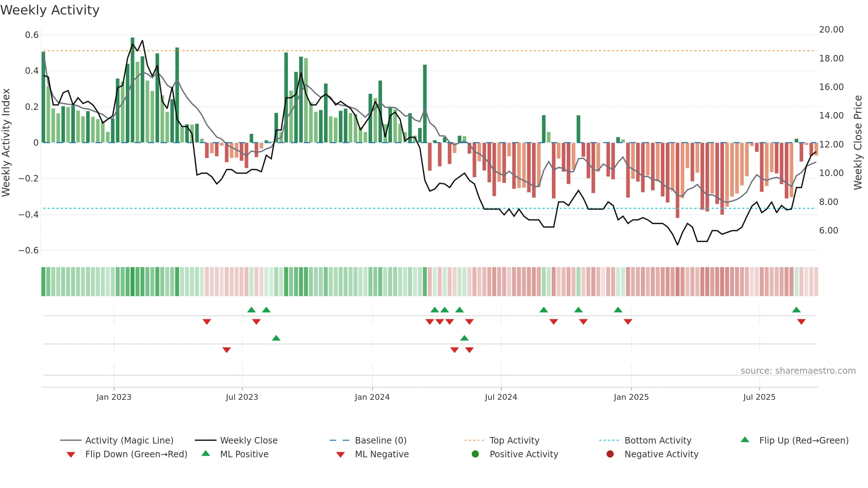
Task: Toggle Bottom Activity legend entry
Action: 645,440
